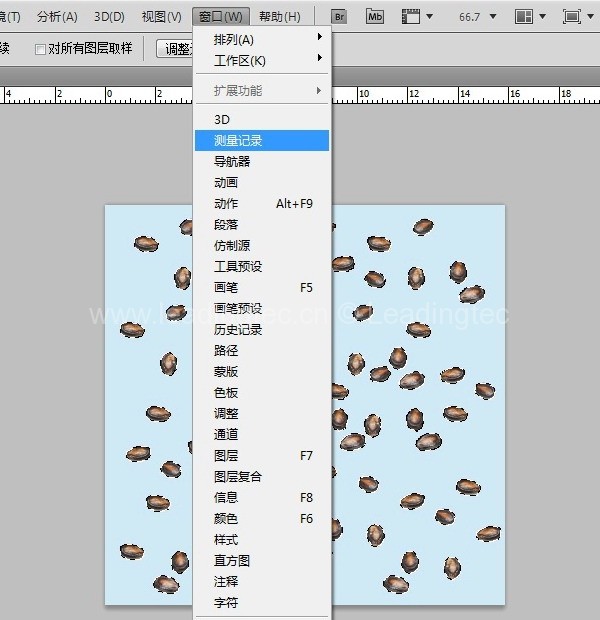This screenshot has height=620, width=600.
Task: Open the 帮助(H) menu
Action: point(279,17)
